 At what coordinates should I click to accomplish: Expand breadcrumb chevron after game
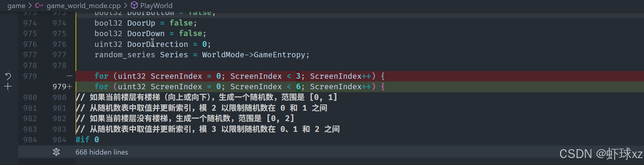[30, 5]
